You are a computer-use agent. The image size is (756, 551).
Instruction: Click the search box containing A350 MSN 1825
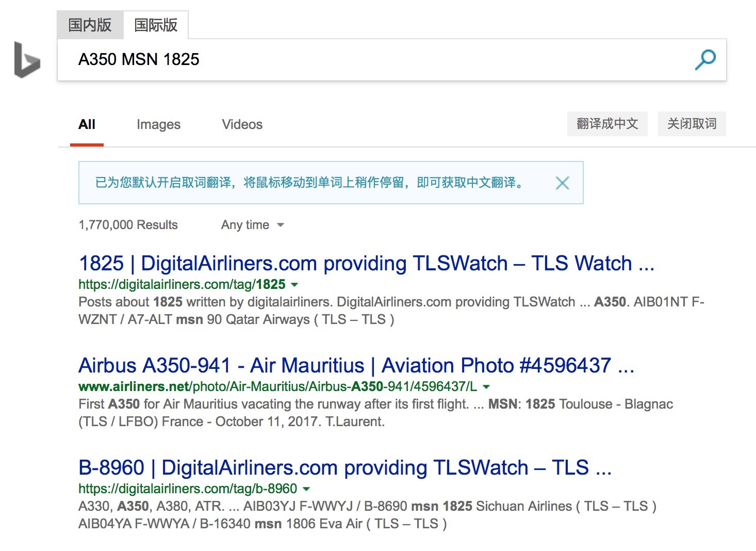coord(382,59)
